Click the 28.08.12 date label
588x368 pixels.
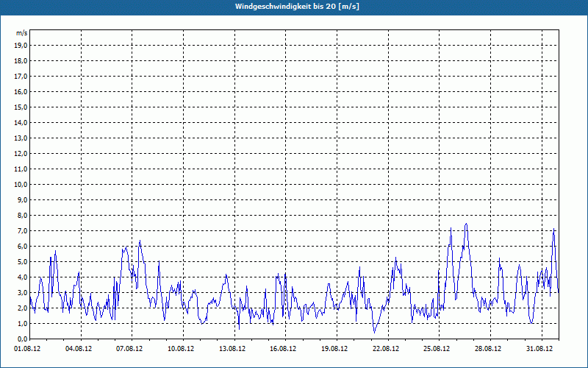[488, 349]
